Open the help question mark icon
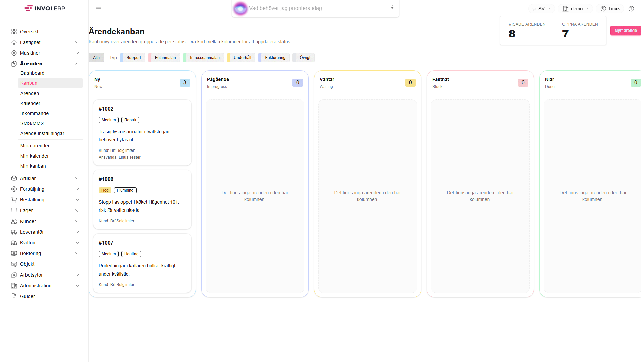The height and width of the screenshot is (362, 644). 631,9
